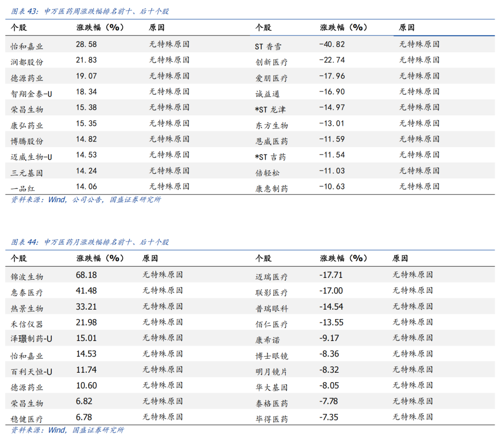Select the value 11.74
Viewport: 504px width, 440px height.
coord(86,370)
